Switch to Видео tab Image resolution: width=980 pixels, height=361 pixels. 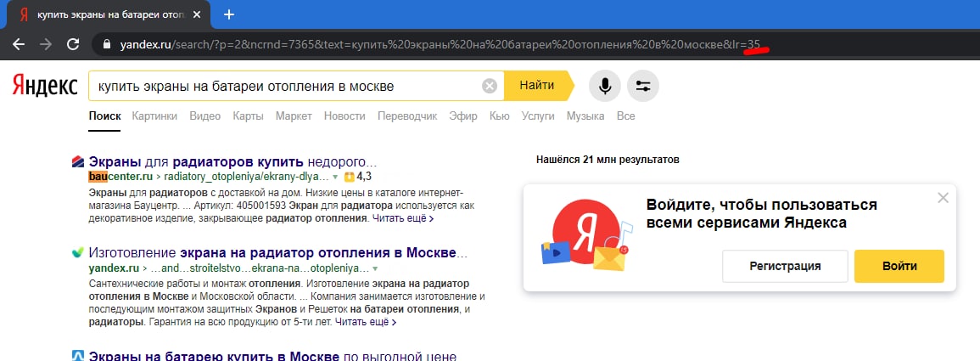205,116
